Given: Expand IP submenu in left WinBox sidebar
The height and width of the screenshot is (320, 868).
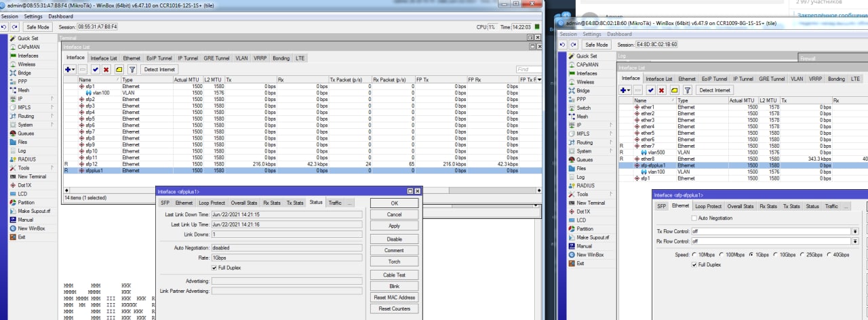Looking at the screenshot, I should (52, 99).
